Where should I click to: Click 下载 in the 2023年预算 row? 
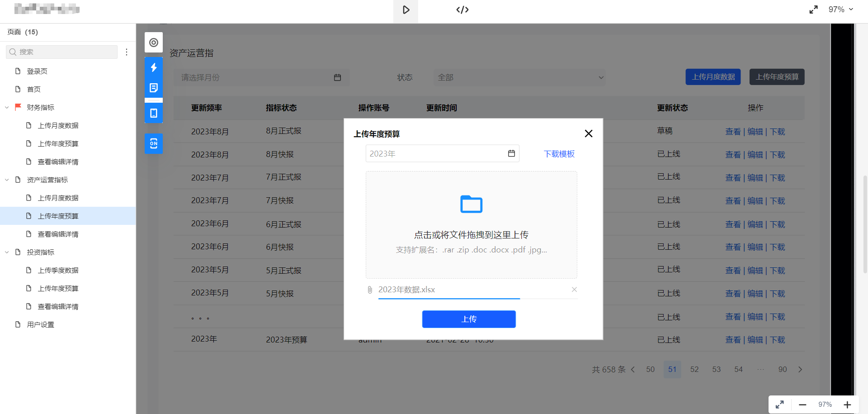click(x=778, y=340)
